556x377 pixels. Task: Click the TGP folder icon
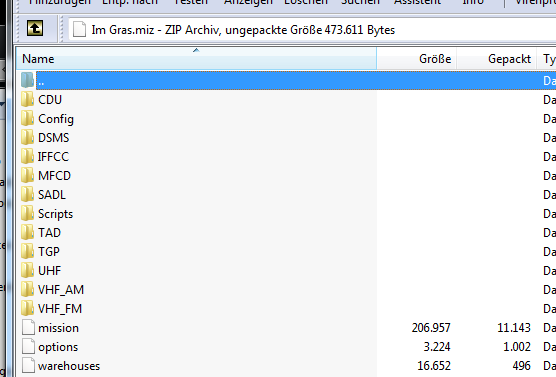pyautogui.click(x=27, y=251)
